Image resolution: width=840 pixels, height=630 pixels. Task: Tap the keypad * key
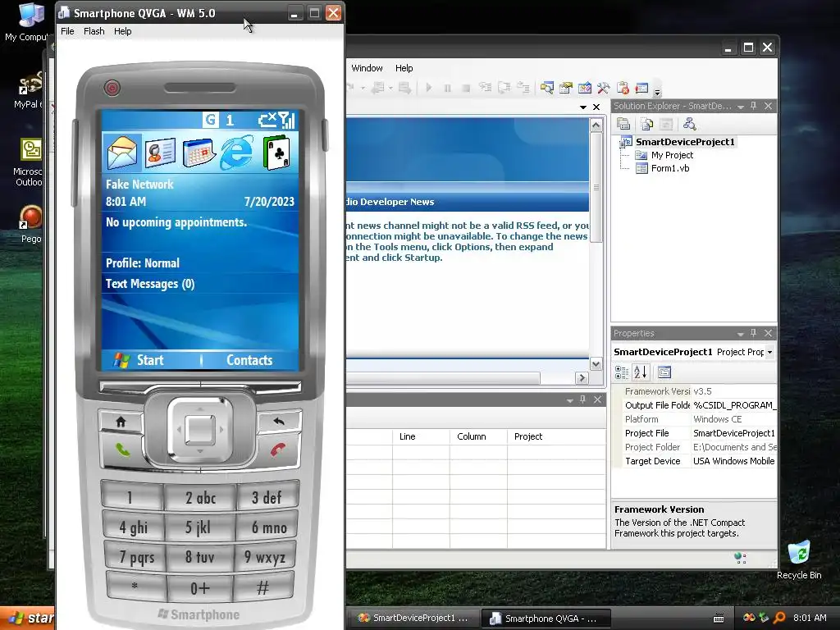click(135, 587)
